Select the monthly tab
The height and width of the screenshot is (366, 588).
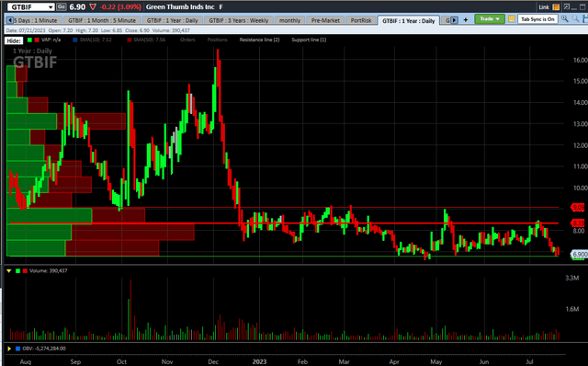[290, 20]
